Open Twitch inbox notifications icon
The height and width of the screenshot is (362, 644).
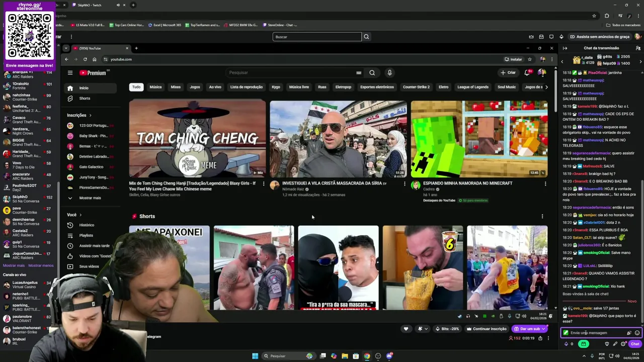[541, 37]
